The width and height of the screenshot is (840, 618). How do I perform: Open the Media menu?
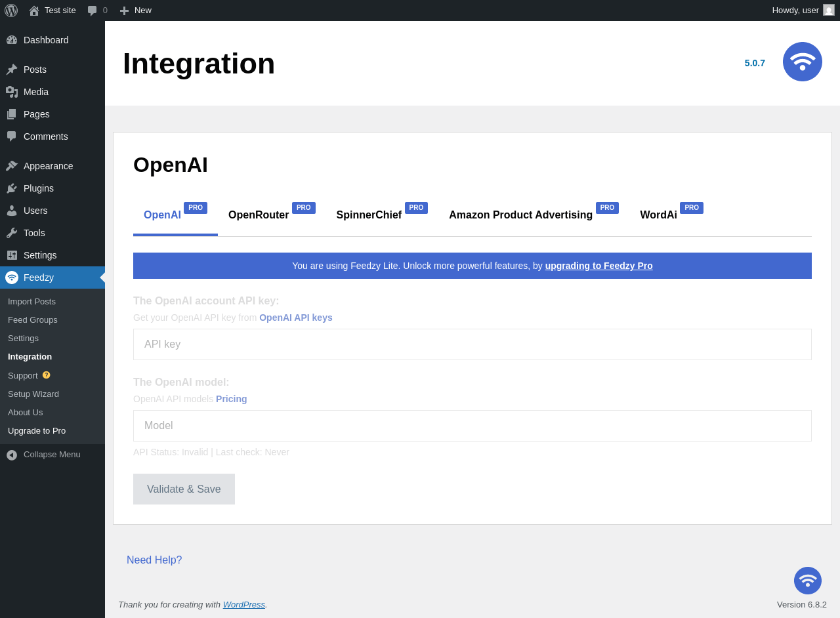coord(52,92)
